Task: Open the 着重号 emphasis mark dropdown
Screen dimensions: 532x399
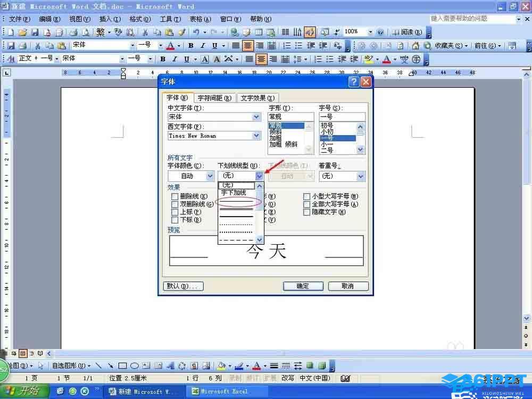Action: tap(361, 176)
